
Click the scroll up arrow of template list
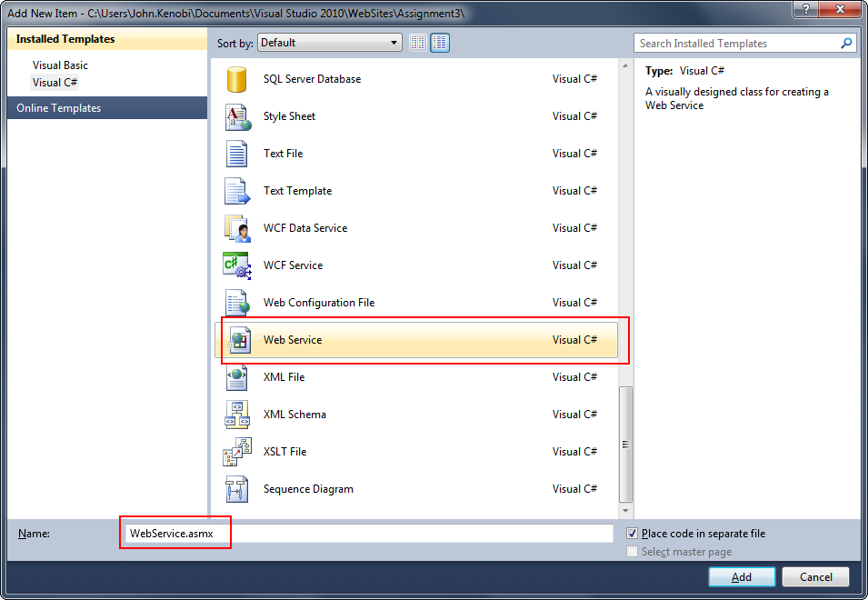point(625,65)
